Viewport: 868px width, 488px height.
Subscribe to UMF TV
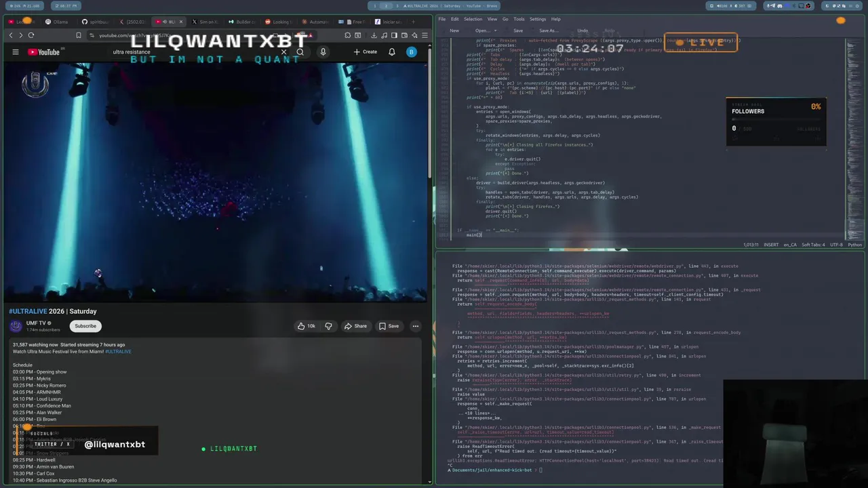click(x=85, y=326)
